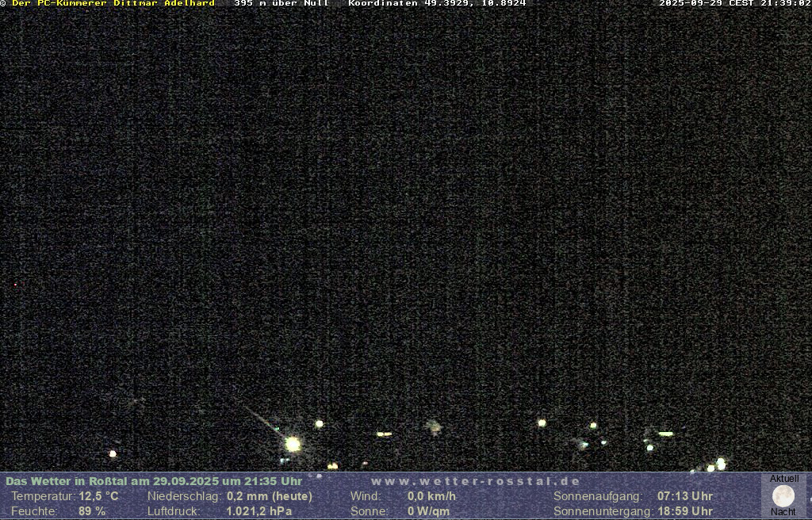Click the Wind speed value 0,0 km/h
The width and height of the screenshot is (812, 520).
pos(431,496)
